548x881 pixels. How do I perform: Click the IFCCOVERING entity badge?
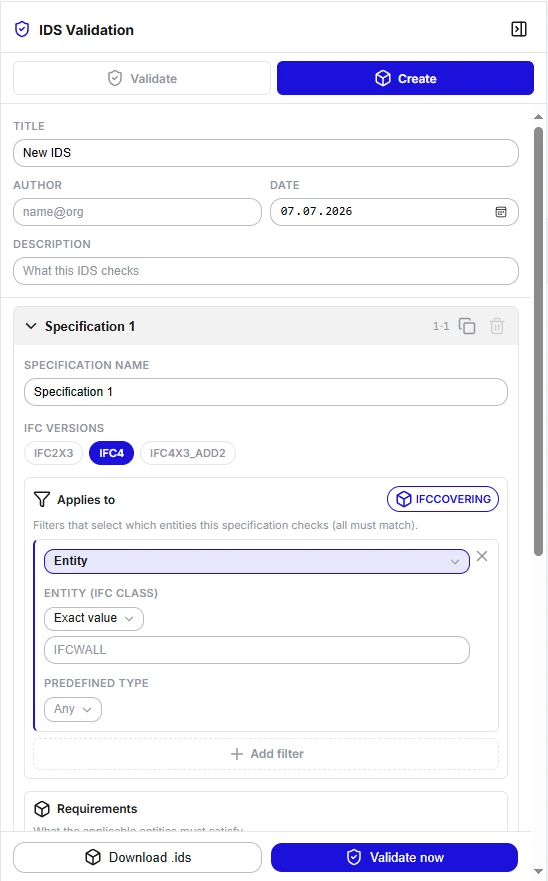coord(443,499)
